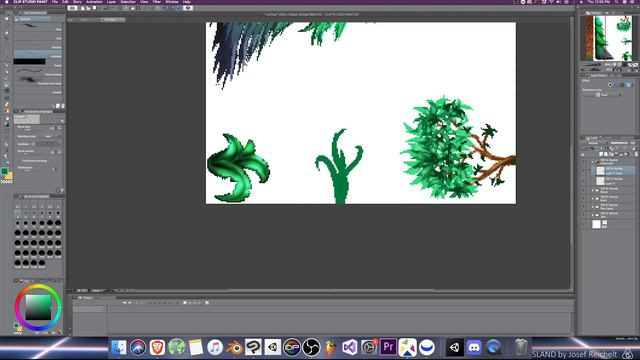The width and height of the screenshot is (640, 360).
Task: Select the green main drawing color swatch
Action: coord(4,171)
